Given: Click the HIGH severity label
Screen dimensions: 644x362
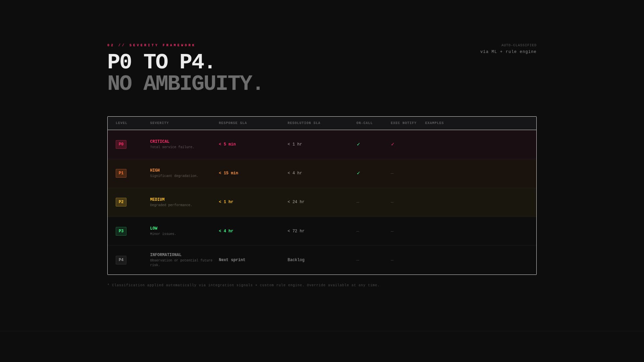Looking at the screenshot, I should click(155, 170).
